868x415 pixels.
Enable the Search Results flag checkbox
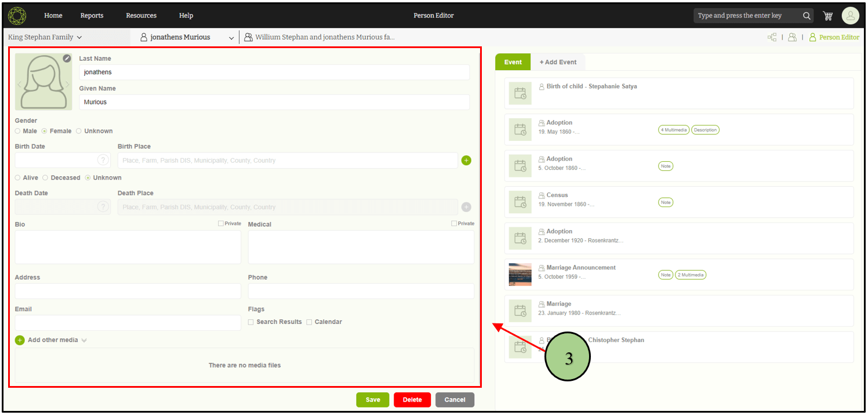click(x=251, y=322)
